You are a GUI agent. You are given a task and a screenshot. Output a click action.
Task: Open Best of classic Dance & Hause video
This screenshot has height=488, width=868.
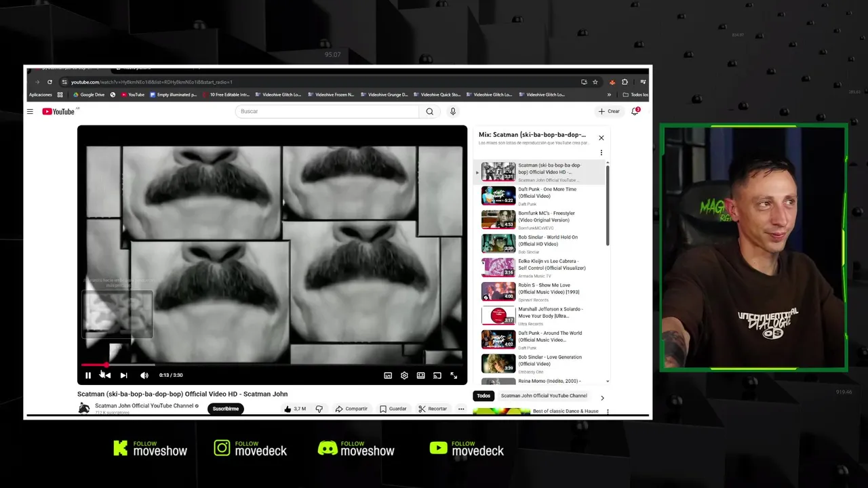pyautogui.click(x=566, y=411)
